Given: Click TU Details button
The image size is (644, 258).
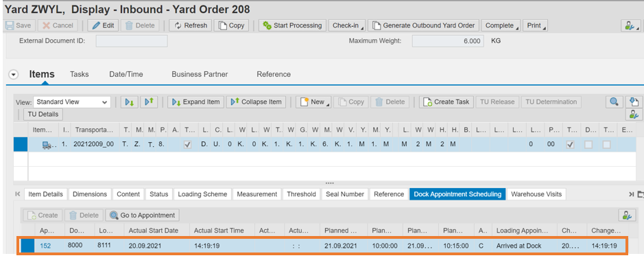Looking at the screenshot, I should [43, 114].
